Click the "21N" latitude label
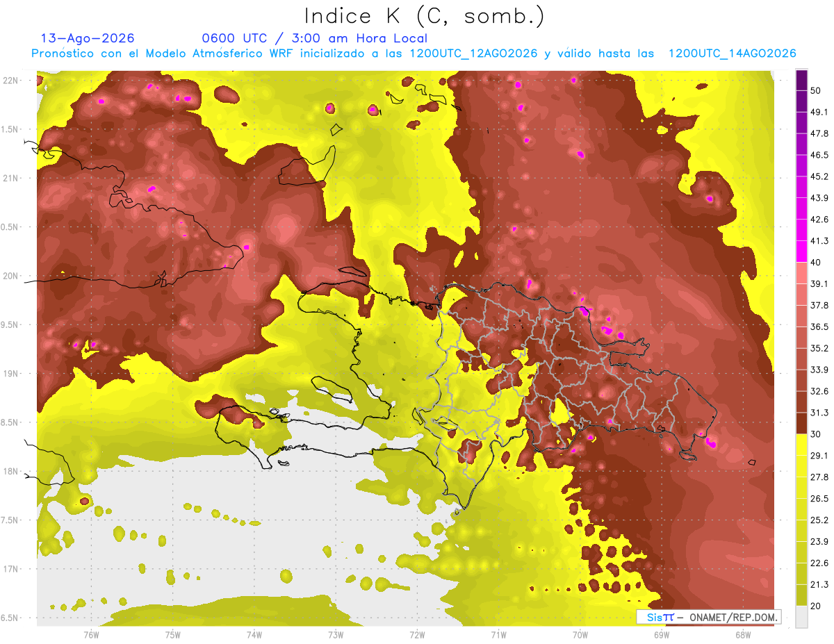This screenshot has width=834, height=644. [10, 178]
